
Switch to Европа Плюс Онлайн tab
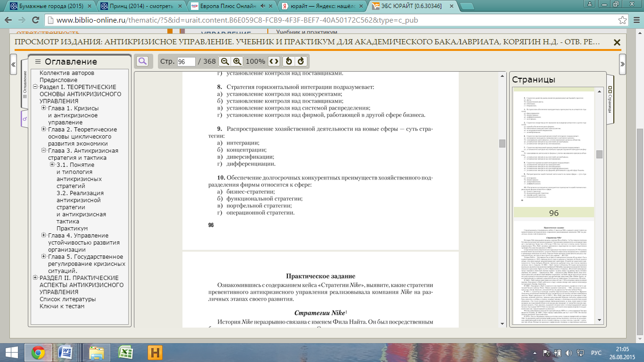point(232,7)
